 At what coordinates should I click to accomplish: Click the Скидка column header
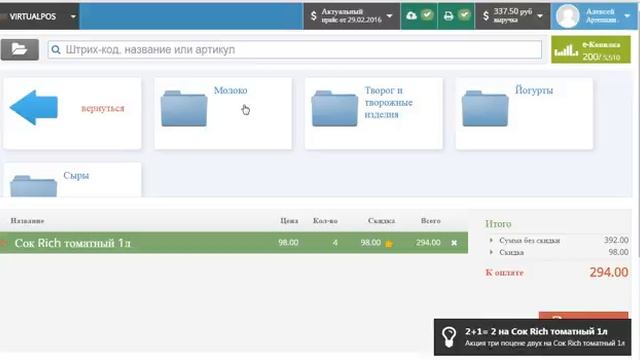click(381, 221)
